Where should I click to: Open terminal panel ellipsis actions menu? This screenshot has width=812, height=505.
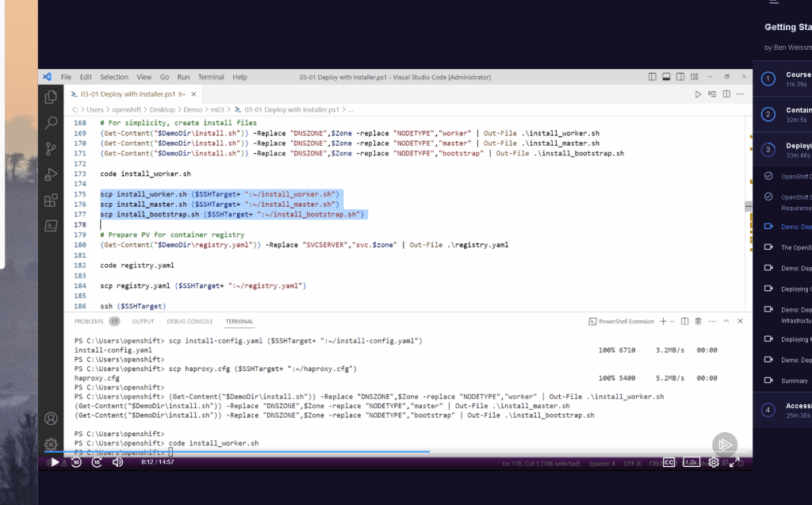coord(713,322)
